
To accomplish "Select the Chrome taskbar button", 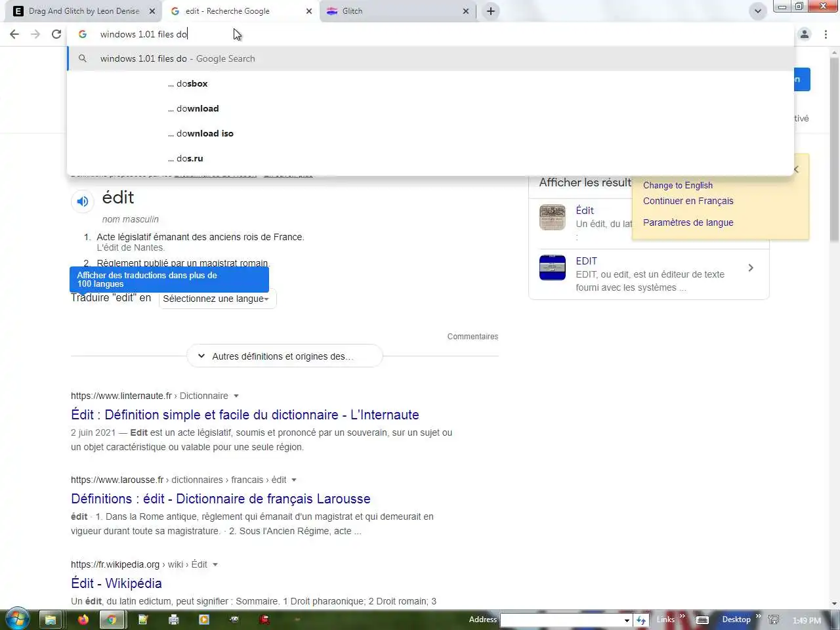I will pos(112,619).
